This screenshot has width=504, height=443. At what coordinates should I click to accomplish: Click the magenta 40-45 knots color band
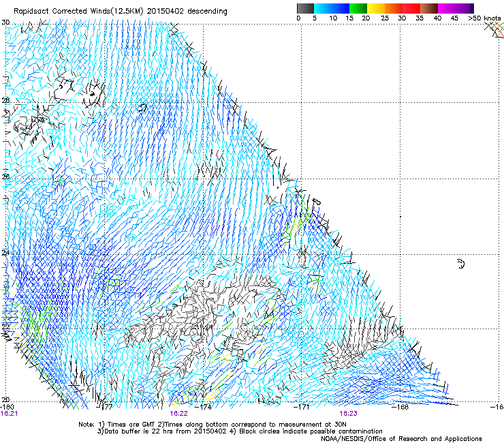[447, 8]
